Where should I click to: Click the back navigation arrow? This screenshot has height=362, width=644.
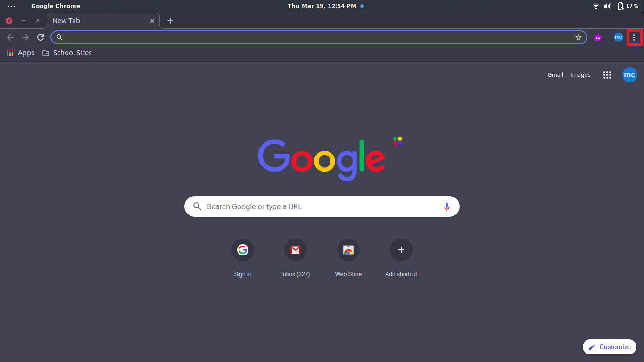[x=10, y=37]
